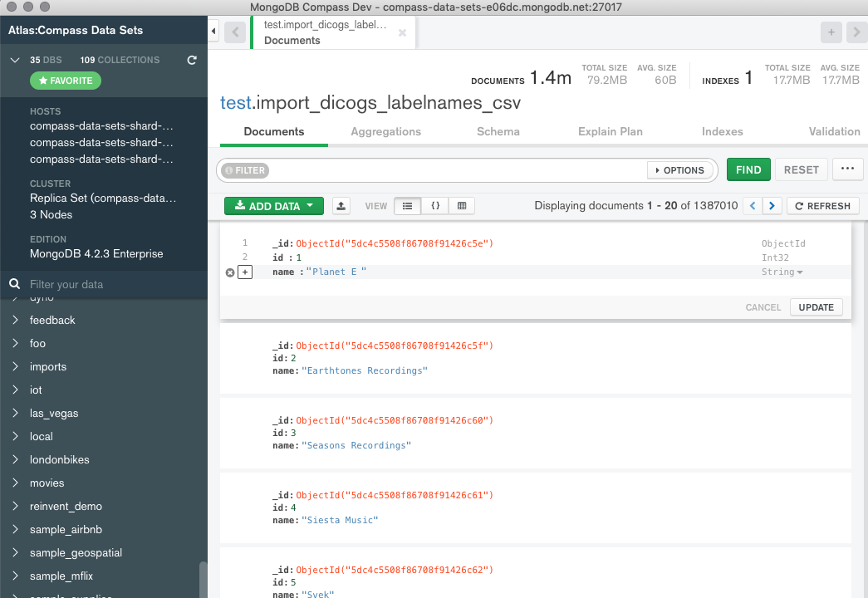The height and width of the screenshot is (598, 868).
Task: Select the Siesta Music name value
Action: tap(340, 520)
